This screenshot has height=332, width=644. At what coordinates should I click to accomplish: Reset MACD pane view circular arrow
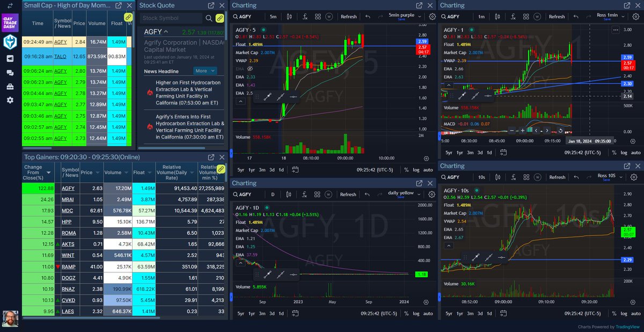pos(560,130)
